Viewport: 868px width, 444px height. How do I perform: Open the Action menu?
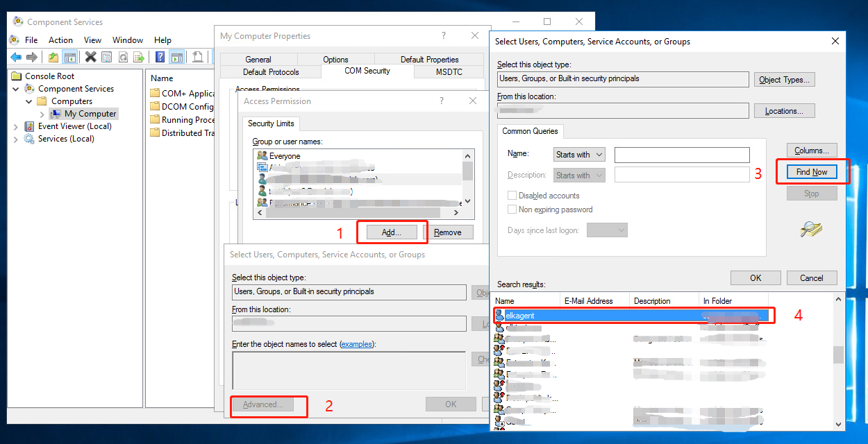tap(60, 40)
